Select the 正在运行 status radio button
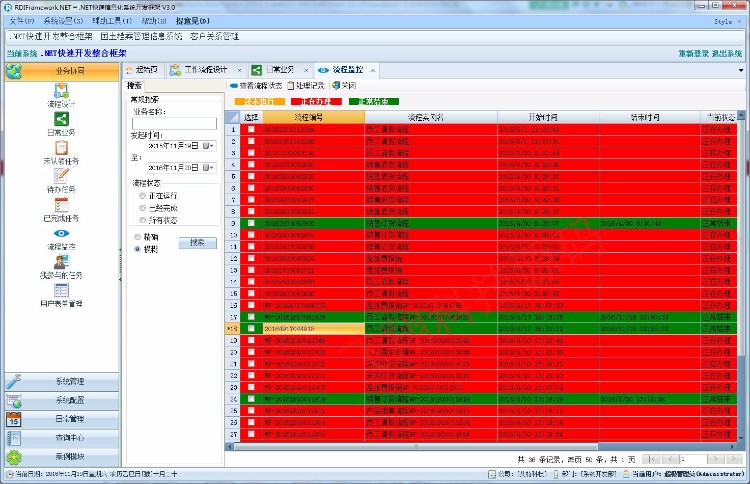The width and height of the screenshot is (750, 484). click(142, 197)
